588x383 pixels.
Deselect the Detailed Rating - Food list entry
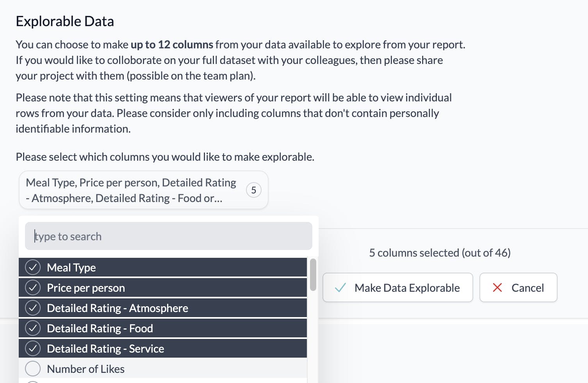click(x=163, y=328)
